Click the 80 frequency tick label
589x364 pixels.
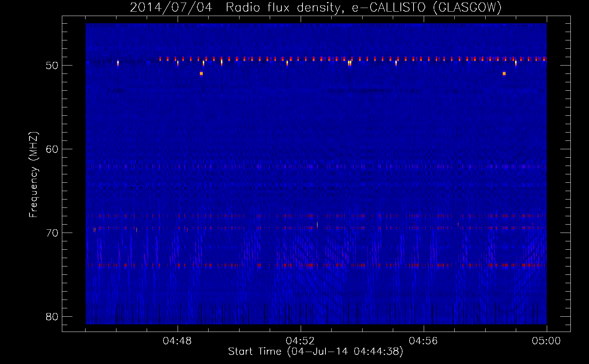52,317
